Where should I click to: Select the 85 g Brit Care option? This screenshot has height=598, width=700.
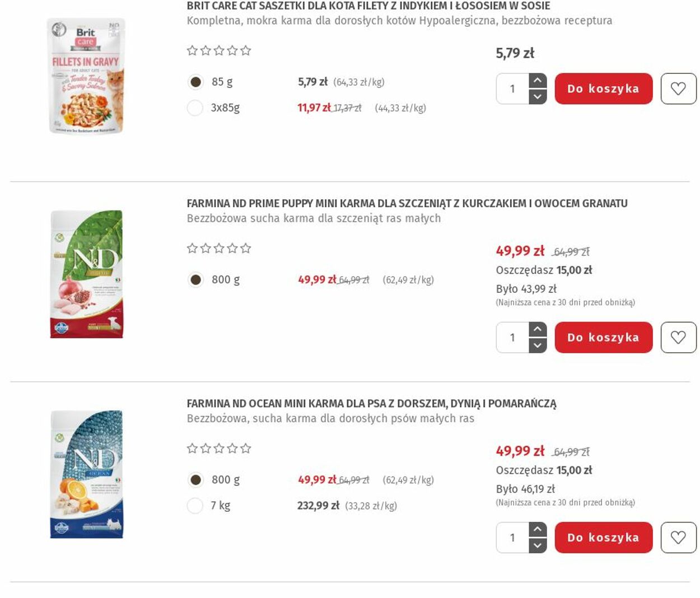tap(195, 82)
